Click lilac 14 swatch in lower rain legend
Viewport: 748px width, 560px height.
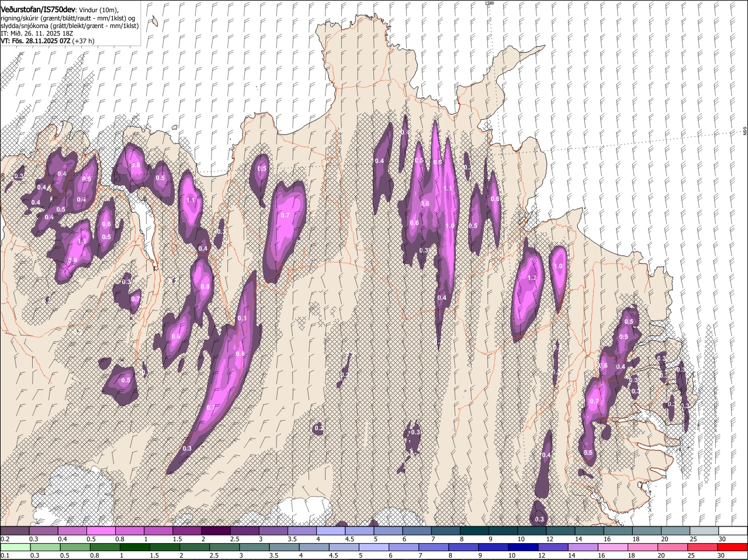pyautogui.click(x=583, y=548)
